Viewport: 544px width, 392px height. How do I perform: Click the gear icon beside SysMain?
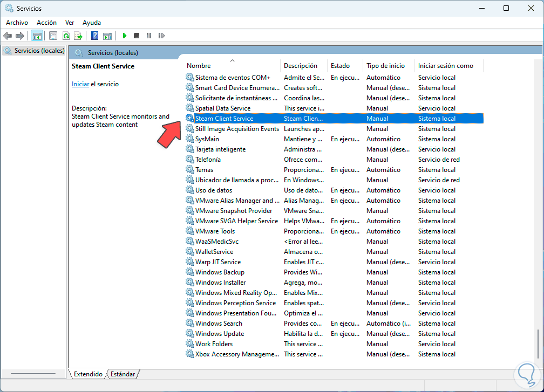pyautogui.click(x=189, y=139)
